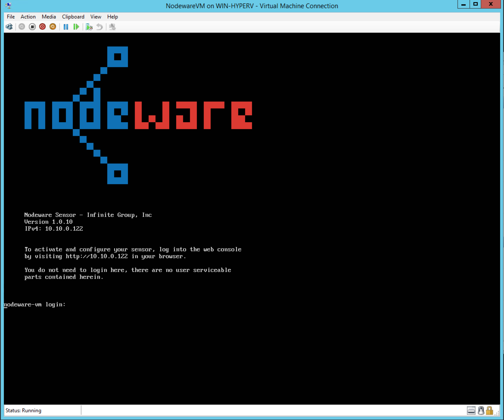The image size is (504, 420).
Task: Click the grayed-out Start VM icon
Action: [22, 27]
